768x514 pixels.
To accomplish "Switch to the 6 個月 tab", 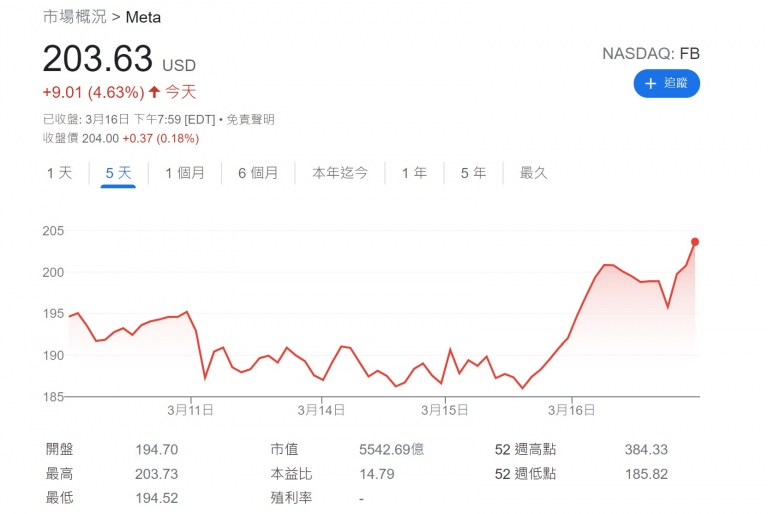I will 258,173.
